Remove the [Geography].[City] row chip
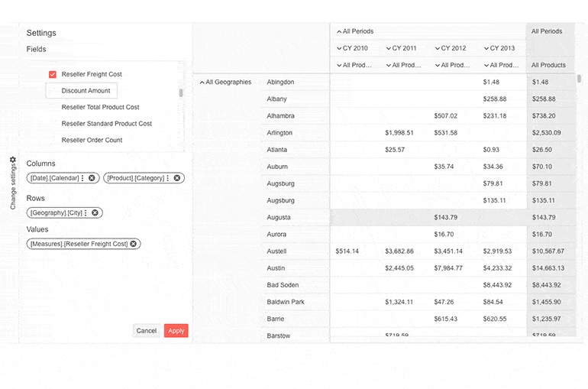The image size is (588, 389). (x=95, y=213)
